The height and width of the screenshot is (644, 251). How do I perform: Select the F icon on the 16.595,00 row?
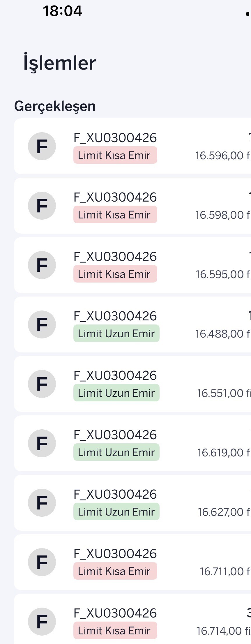42,265
